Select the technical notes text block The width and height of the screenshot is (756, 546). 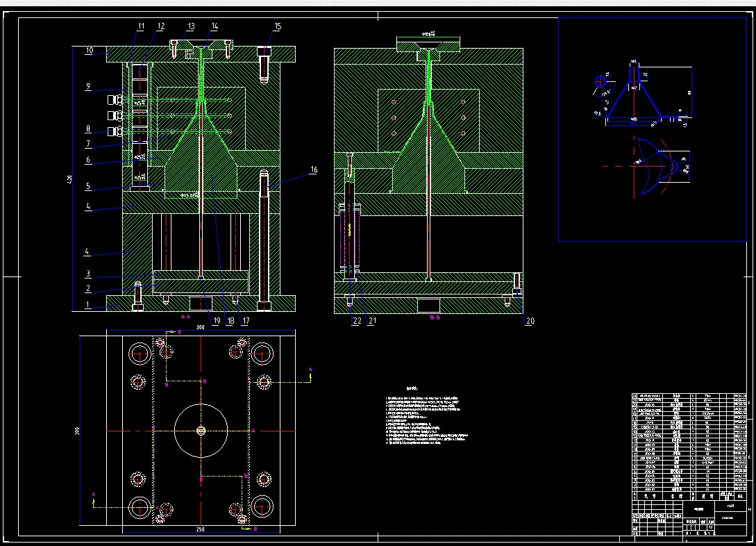pyautogui.click(x=426, y=415)
